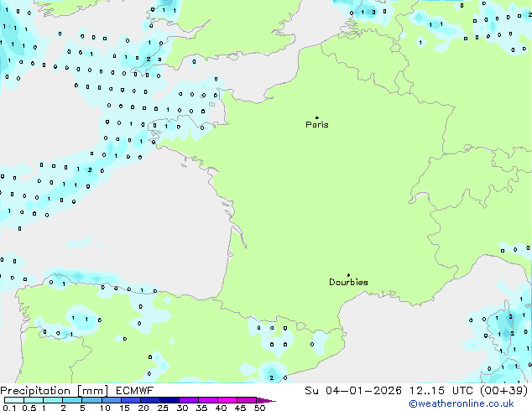This screenshot has width=532, height=411.
Task: Pick the legend color between 10 and 15
Action: pos(112,401)
